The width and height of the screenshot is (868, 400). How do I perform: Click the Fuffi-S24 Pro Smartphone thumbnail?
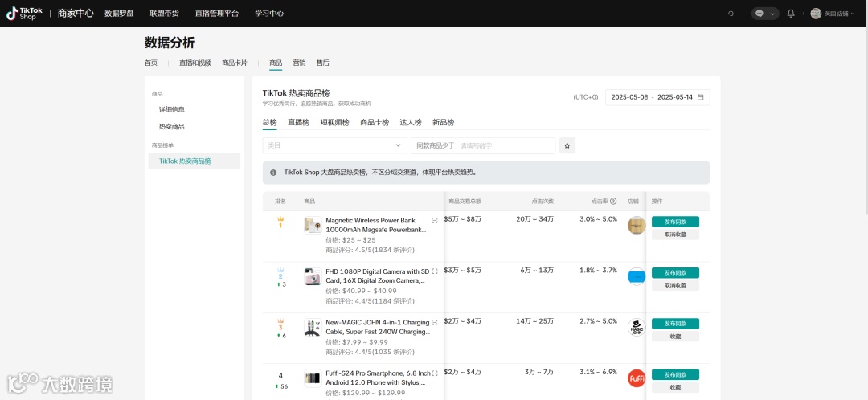tap(313, 378)
